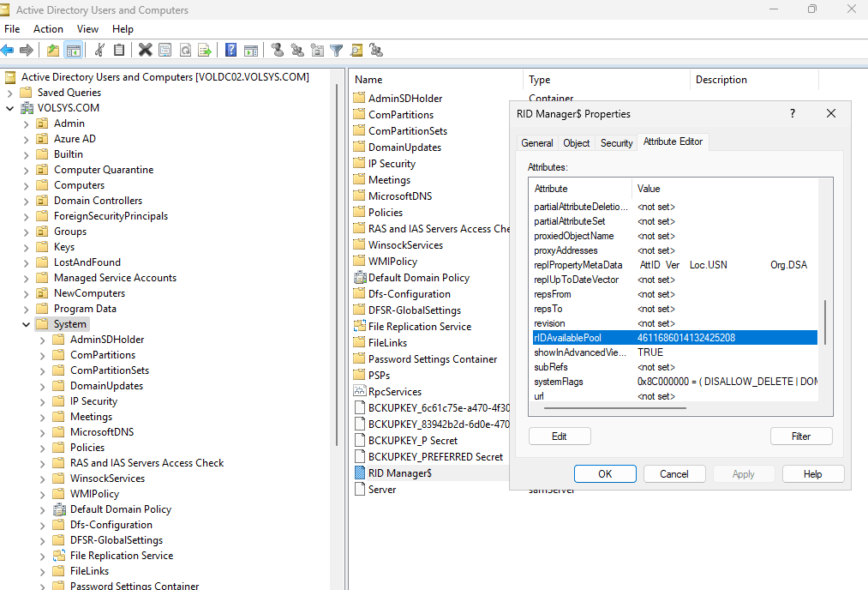Viewport: 868px width, 590px height.
Task: Click the Filter funnel toolbar icon
Action: 337,51
